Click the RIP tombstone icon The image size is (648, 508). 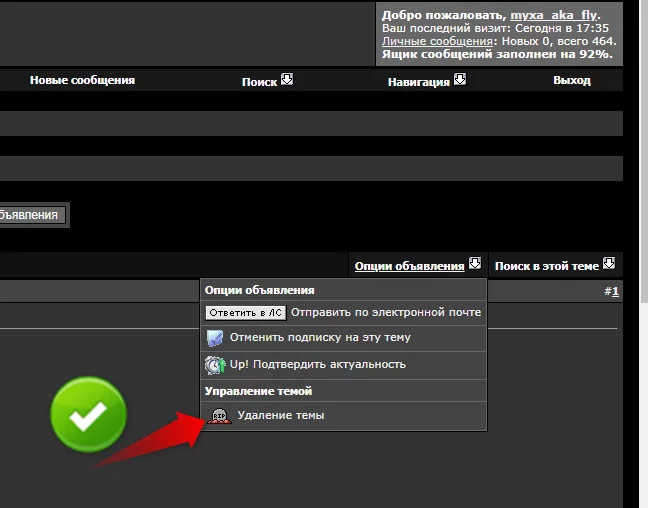219,416
